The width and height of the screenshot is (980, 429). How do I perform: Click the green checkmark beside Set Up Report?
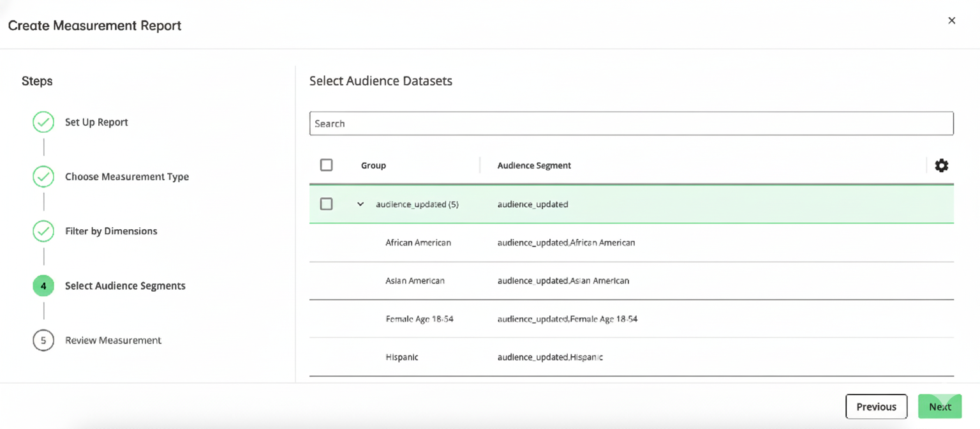pyautogui.click(x=43, y=122)
